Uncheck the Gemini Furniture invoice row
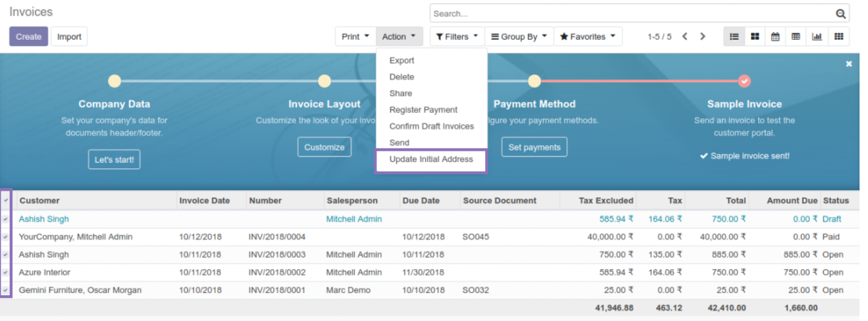The width and height of the screenshot is (868, 321). (6, 290)
